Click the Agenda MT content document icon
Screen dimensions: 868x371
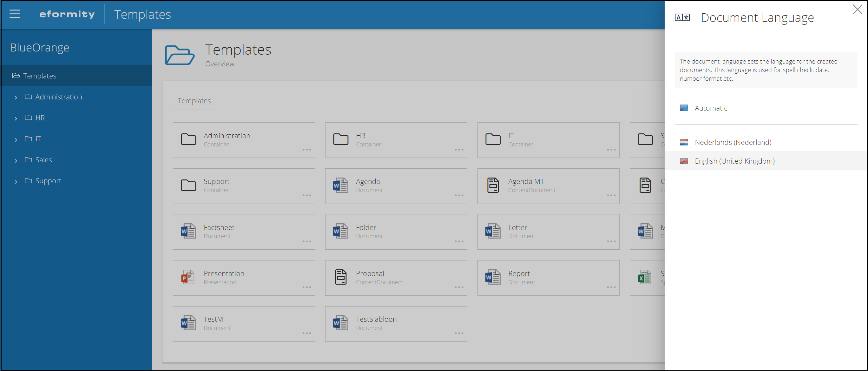493,185
